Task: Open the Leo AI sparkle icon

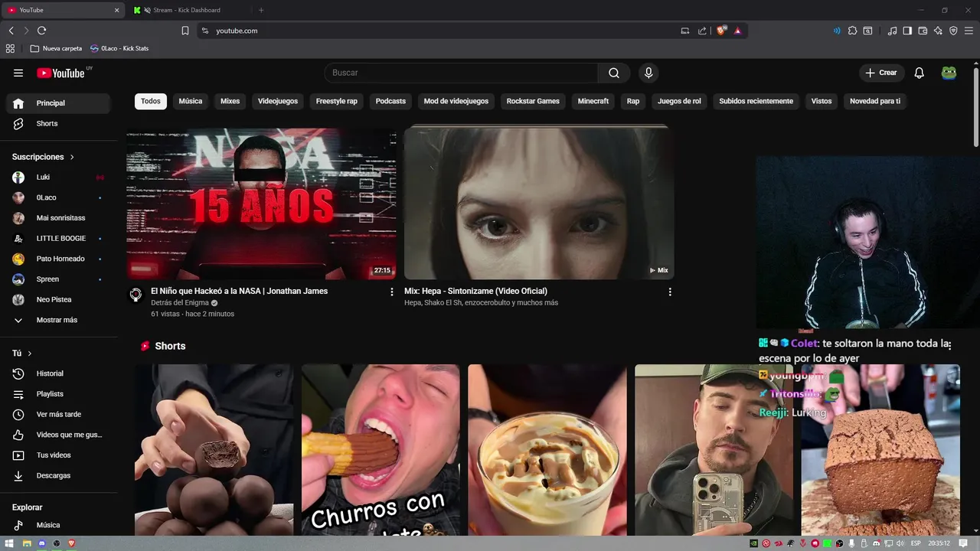Action: [x=938, y=31]
